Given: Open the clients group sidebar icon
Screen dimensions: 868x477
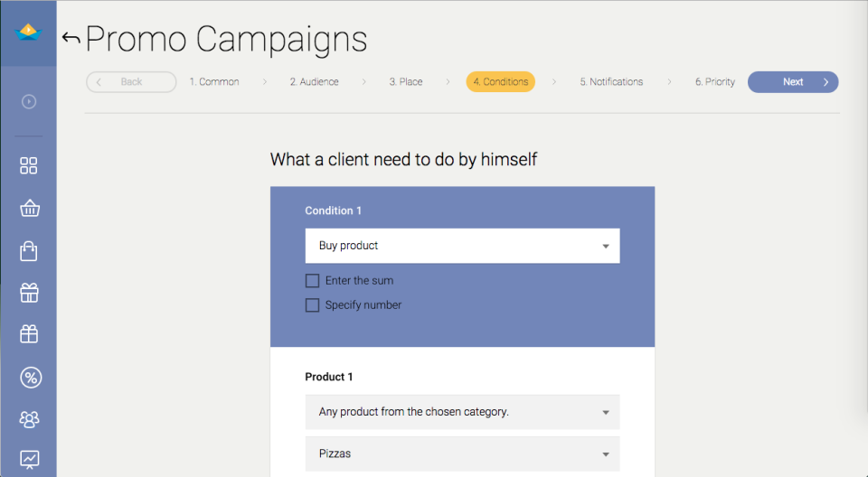Looking at the screenshot, I should (x=29, y=419).
